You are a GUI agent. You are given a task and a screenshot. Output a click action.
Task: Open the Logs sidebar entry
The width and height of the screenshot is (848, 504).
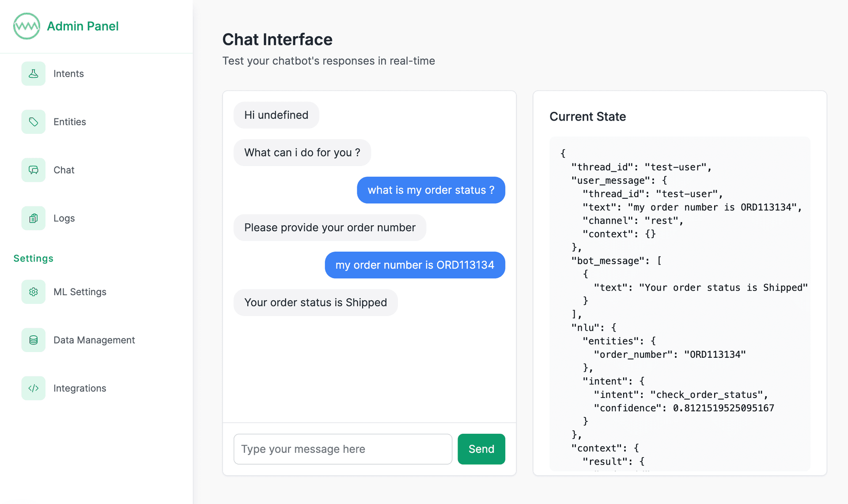[x=64, y=218]
